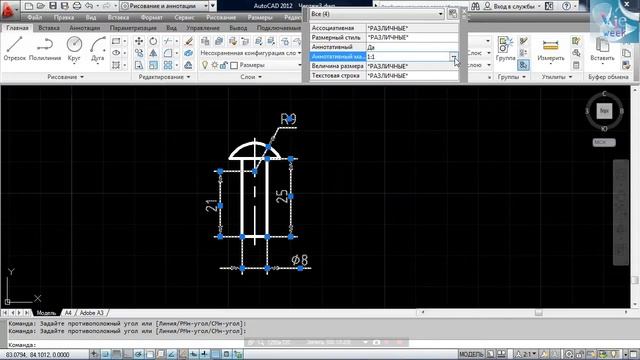Open the Правка menu
640x360 pixels.
pyautogui.click(x=64, y=18)
